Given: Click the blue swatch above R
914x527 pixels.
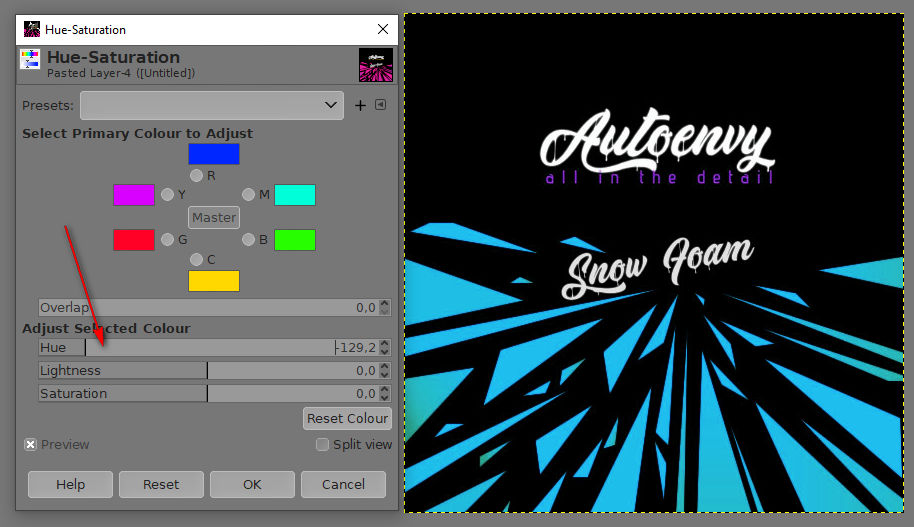Looking at the screenshot, I should click(x=214, y=154).
